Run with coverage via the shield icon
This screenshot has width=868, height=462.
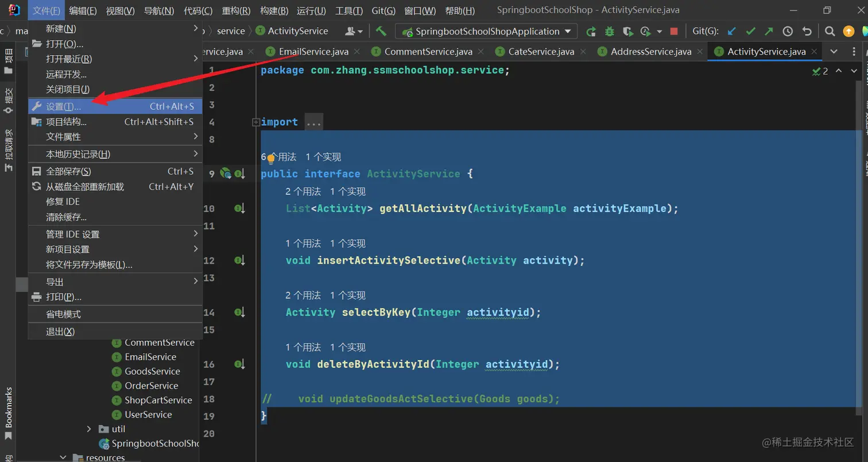[627, 32]
